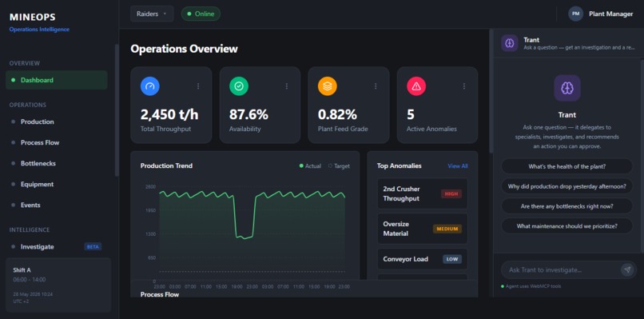This screenshot has height=319, width=644.
Task: Click the 0.82% feed grade value
Action: click(337, 114)
